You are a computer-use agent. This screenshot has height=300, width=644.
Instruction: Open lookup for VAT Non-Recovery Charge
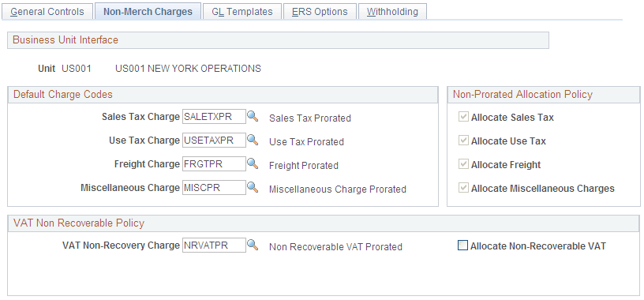point(253,246)
